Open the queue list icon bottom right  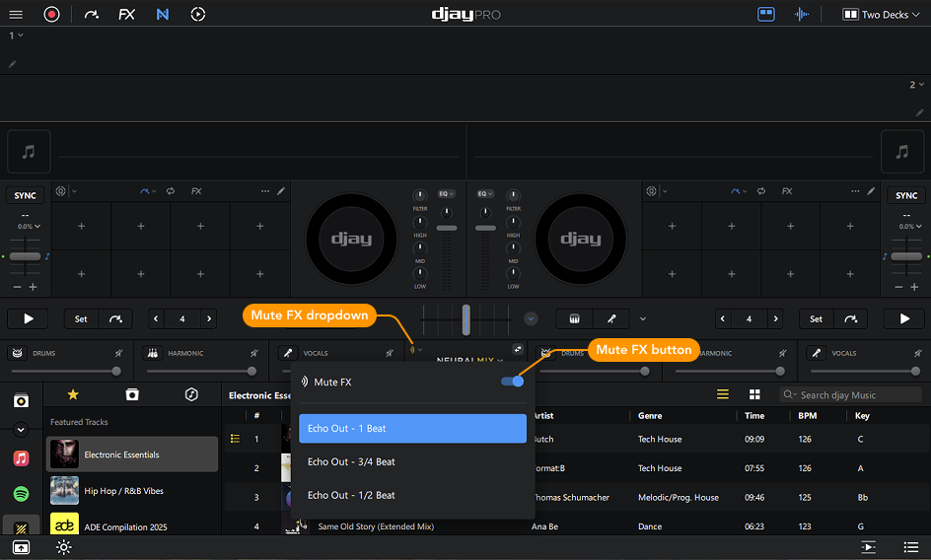click(911, 547)
